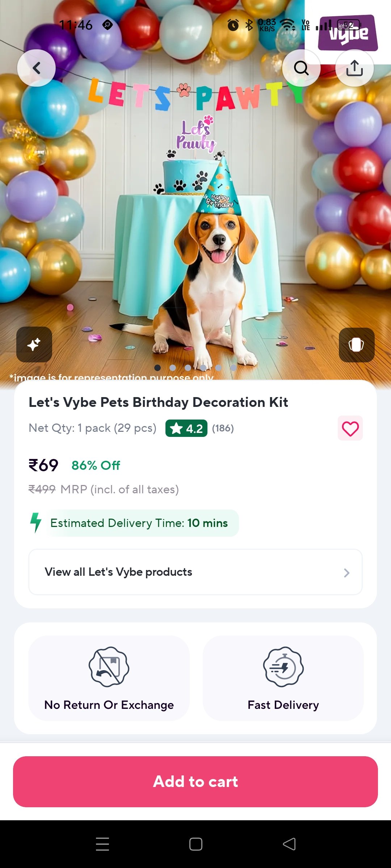The height and width of the screenshot is (868, 391).
Task: Open the 4.2 star rating badge
Action: click(186, 429)
